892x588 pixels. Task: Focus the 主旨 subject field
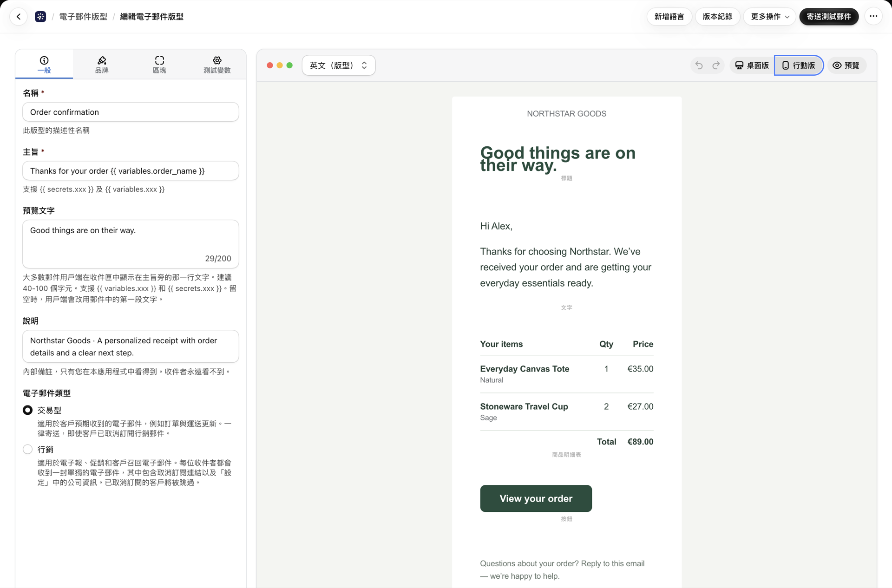tap(131, 171)
